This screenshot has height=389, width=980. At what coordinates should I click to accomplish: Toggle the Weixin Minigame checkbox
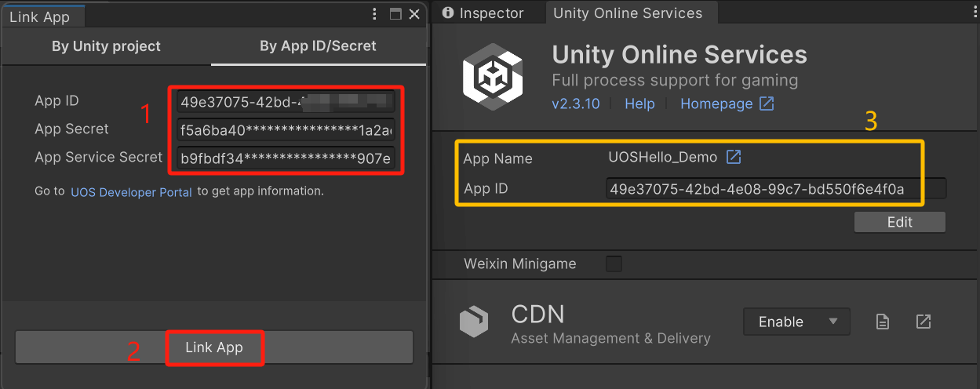tap(614, 264)
